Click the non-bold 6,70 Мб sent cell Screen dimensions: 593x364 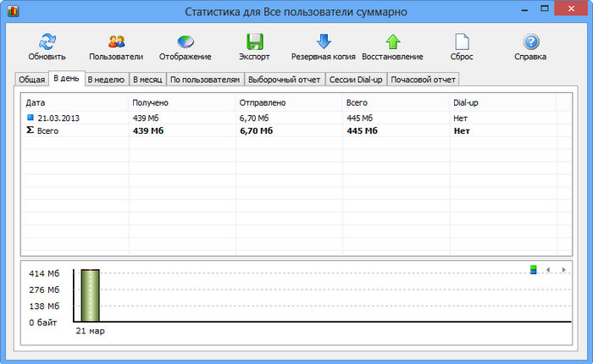254,119
